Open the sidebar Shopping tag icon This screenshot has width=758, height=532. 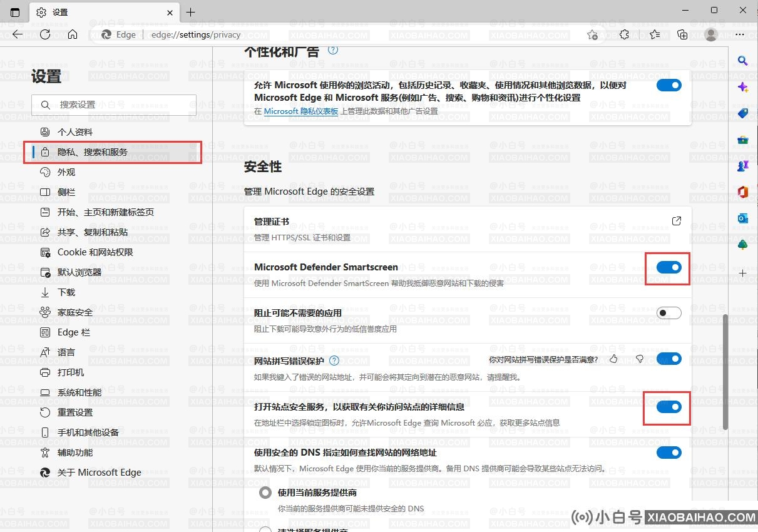click(743, 113)
